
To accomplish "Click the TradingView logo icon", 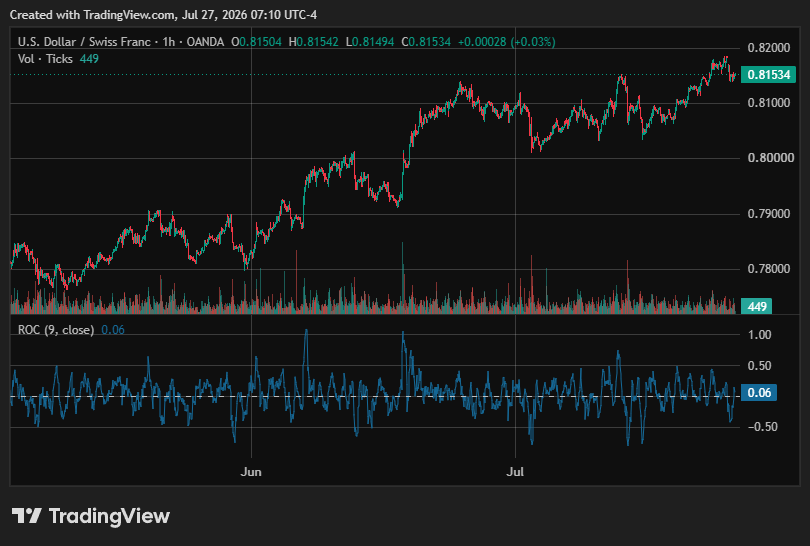I will [x=26, y=516].
